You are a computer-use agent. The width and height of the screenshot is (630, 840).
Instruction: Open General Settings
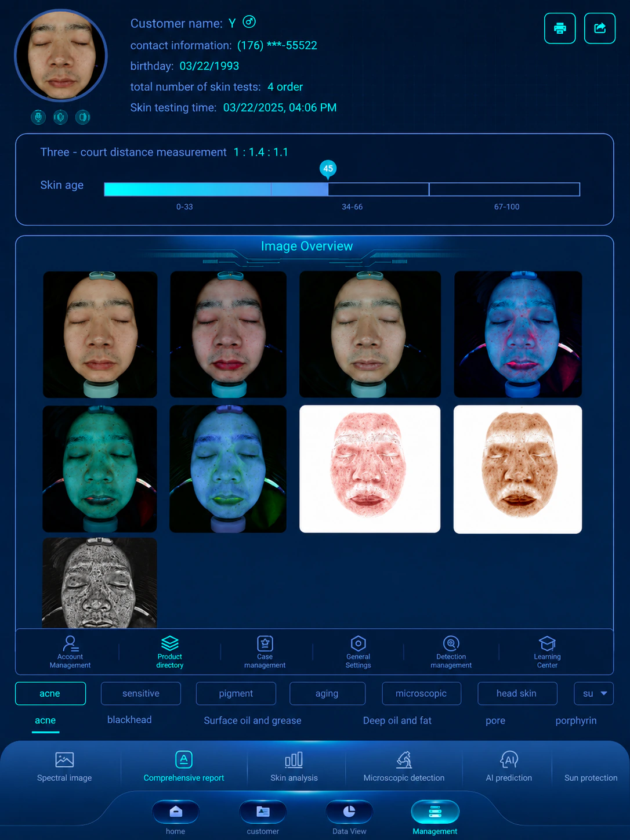pyautogui.click(x=359, y=652)
